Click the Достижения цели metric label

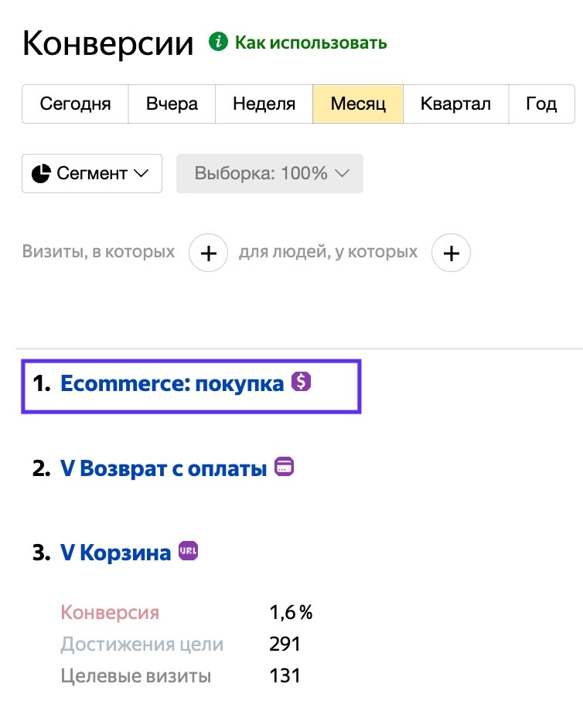coord(141,645)
